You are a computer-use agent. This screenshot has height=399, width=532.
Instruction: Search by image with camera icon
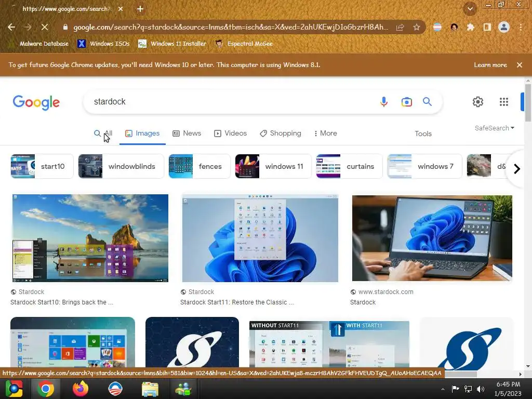(406, 102)
